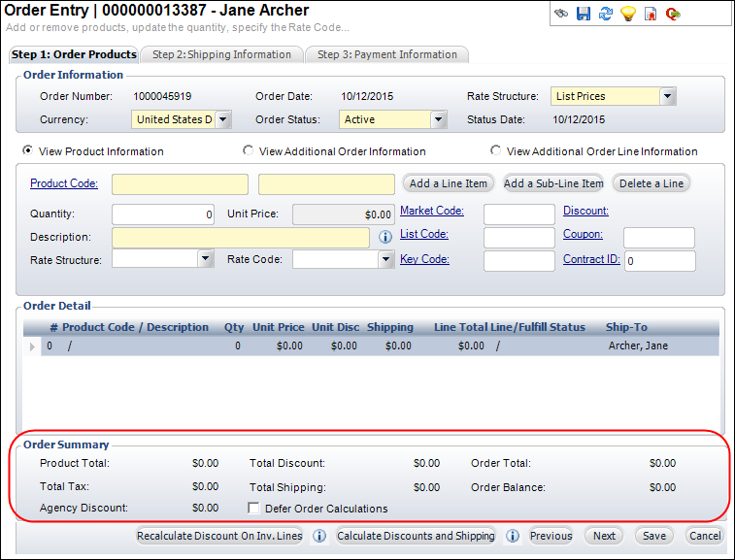The width and height of the screenshot is (735, 560).
Task: Click the Unit Price column header
Action: pos(279,327)
